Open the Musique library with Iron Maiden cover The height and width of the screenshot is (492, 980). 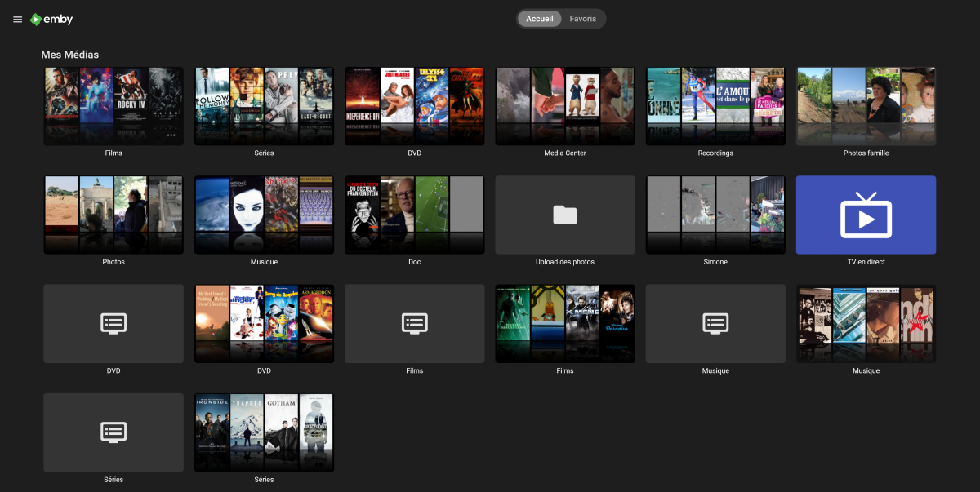click(x=264, y=215)
